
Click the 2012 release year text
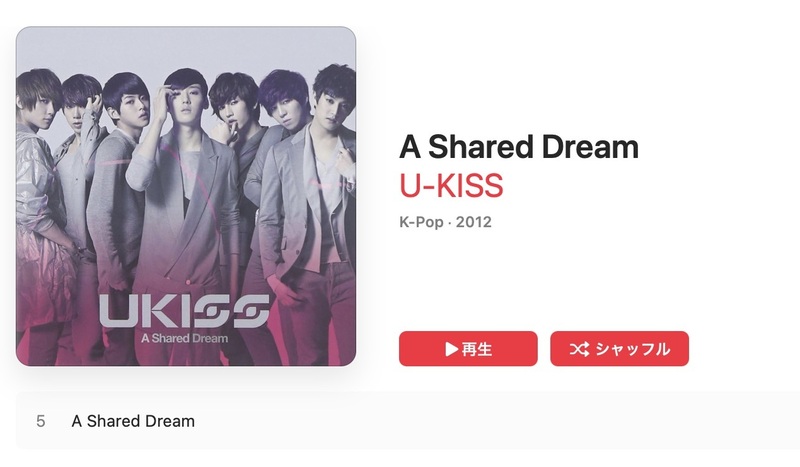tap(473, 222)
